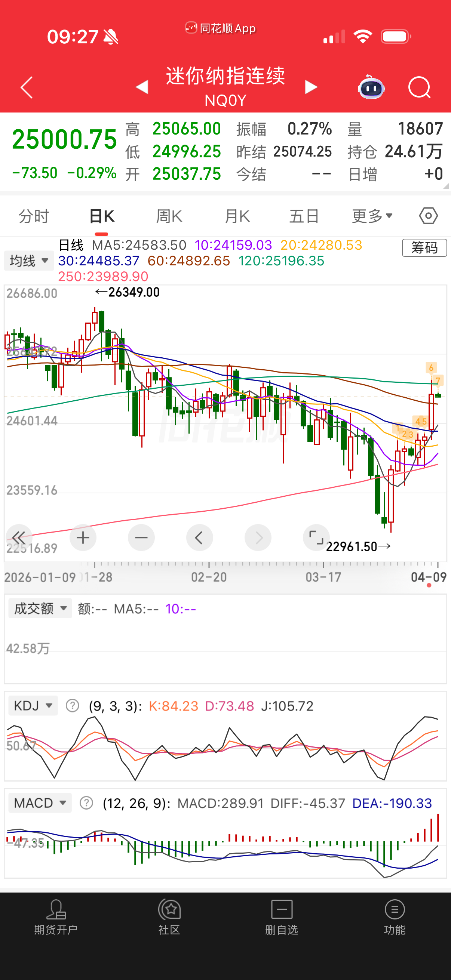Jump to earliest data with double-arrow
The width and height of the screenshot is (451, 980).
tap(19, 537)
